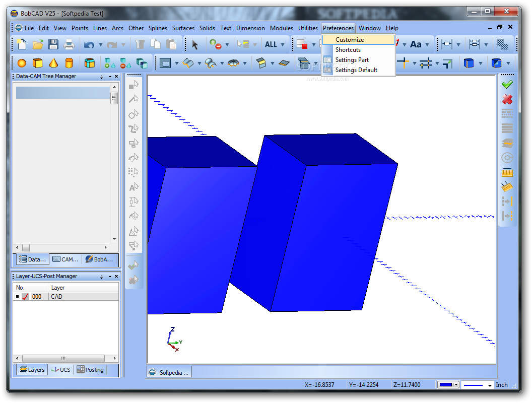Switch to the Posting tab

[x=90, y=370]
